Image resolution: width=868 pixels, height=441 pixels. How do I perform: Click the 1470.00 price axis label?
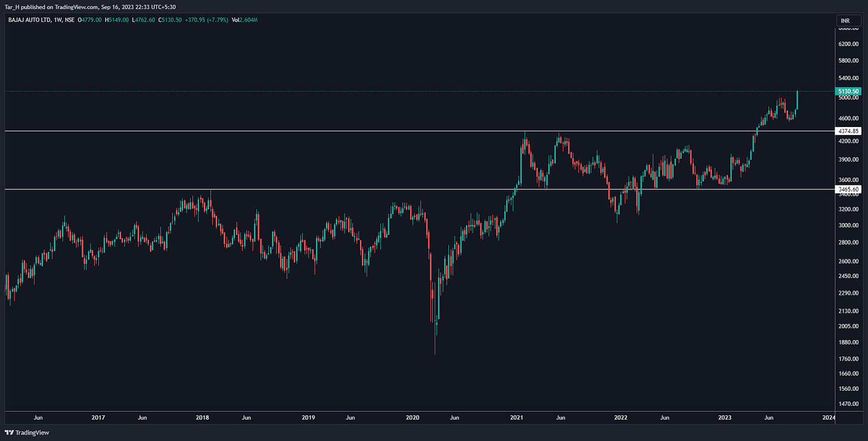[x=848, y=404]
